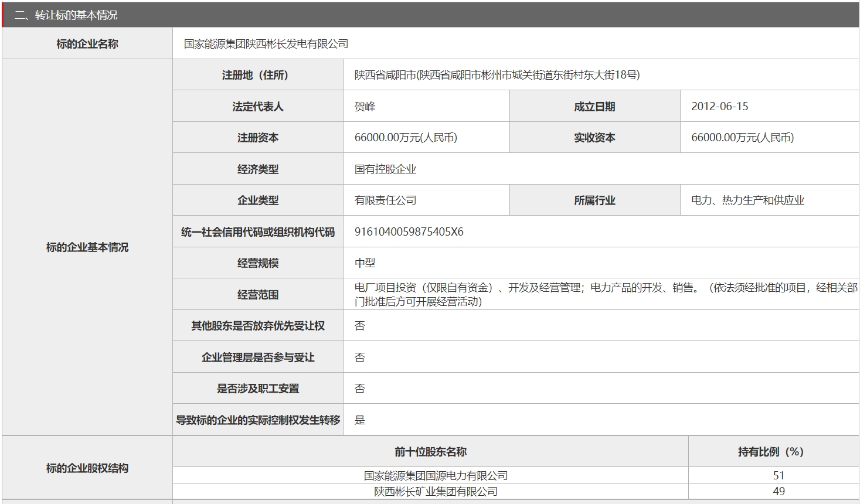Select the value 有限责任公司
Viewport: 867px width, 504px height.
[385, 200]
